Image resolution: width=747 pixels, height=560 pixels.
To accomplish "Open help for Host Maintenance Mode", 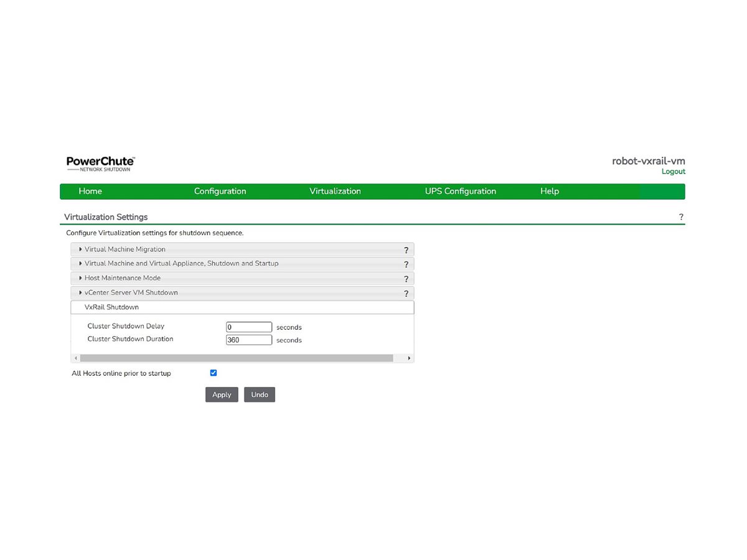I will click(x=406, y=279).
